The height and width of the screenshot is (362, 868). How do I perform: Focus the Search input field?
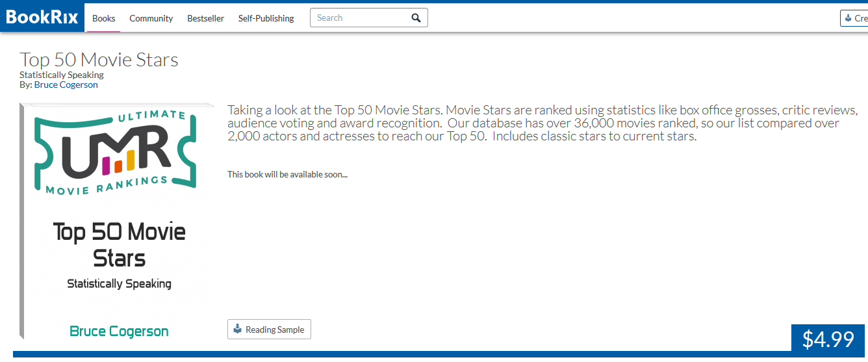(360, 18)
